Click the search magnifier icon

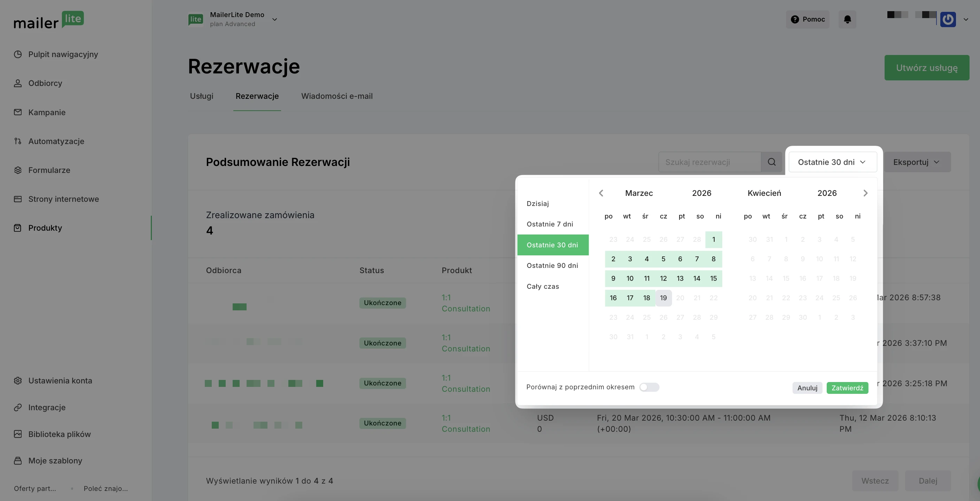771,162
